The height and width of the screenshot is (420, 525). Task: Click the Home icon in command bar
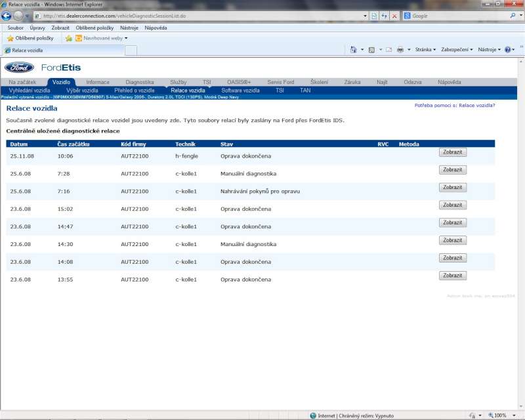click(x=353, y=50)
